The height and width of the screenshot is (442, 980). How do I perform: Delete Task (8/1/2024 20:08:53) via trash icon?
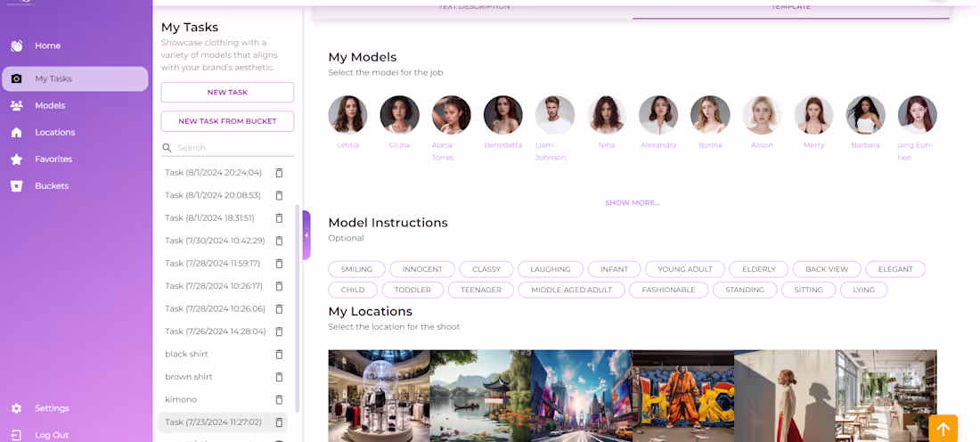click(x=280, y=195)
